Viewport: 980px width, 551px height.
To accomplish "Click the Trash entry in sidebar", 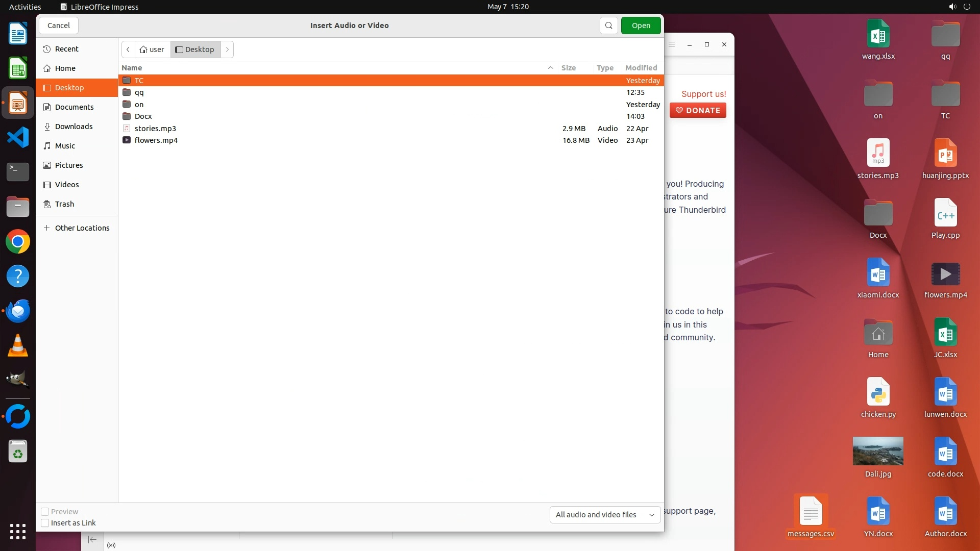I will click(x=64, y=204).
